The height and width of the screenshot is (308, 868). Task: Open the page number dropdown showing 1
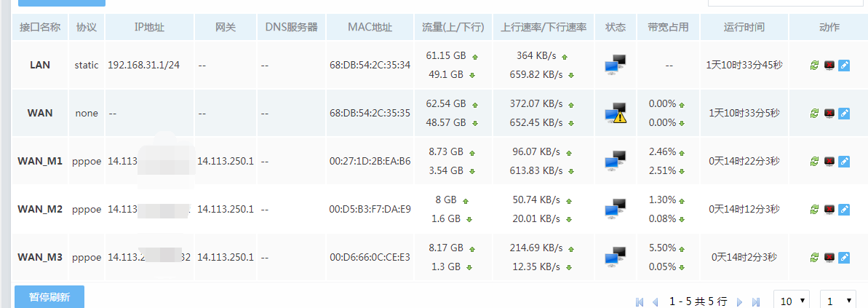pyautogui.click(x=839, y=301)
